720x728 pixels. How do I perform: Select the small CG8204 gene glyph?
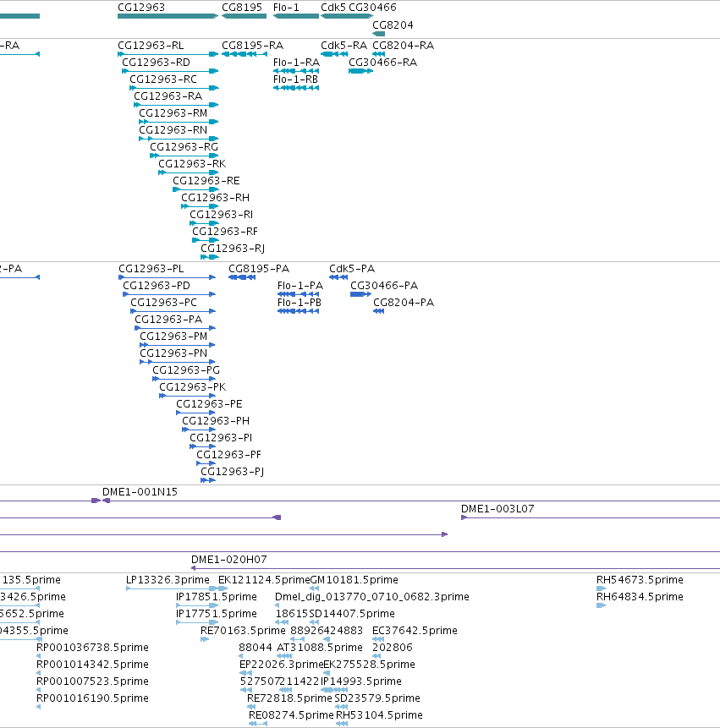378,34
